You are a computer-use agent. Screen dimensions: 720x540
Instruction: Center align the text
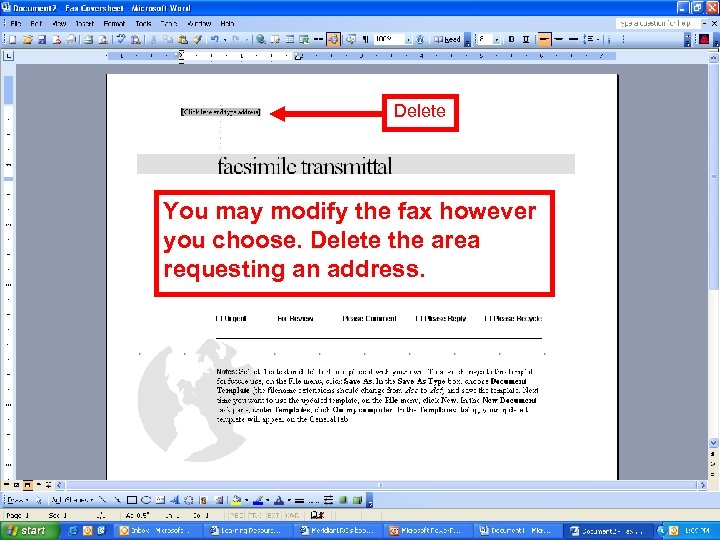pos(558,40)
